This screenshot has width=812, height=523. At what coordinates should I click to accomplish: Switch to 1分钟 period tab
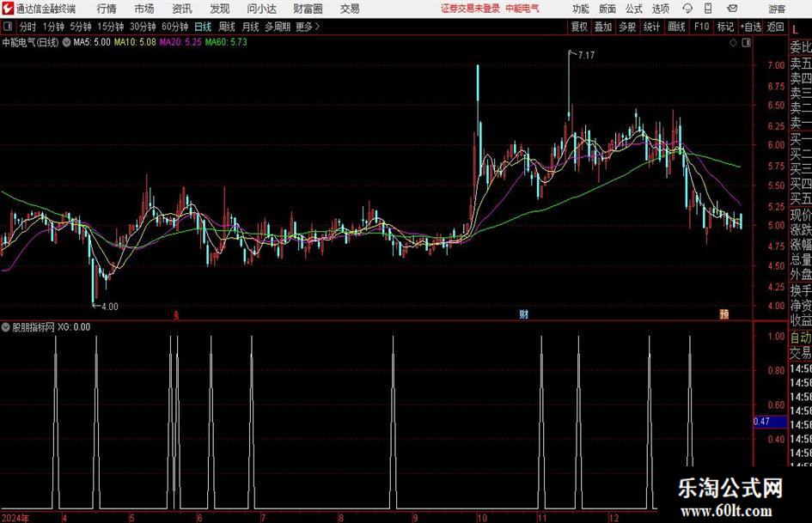point(53,27)
